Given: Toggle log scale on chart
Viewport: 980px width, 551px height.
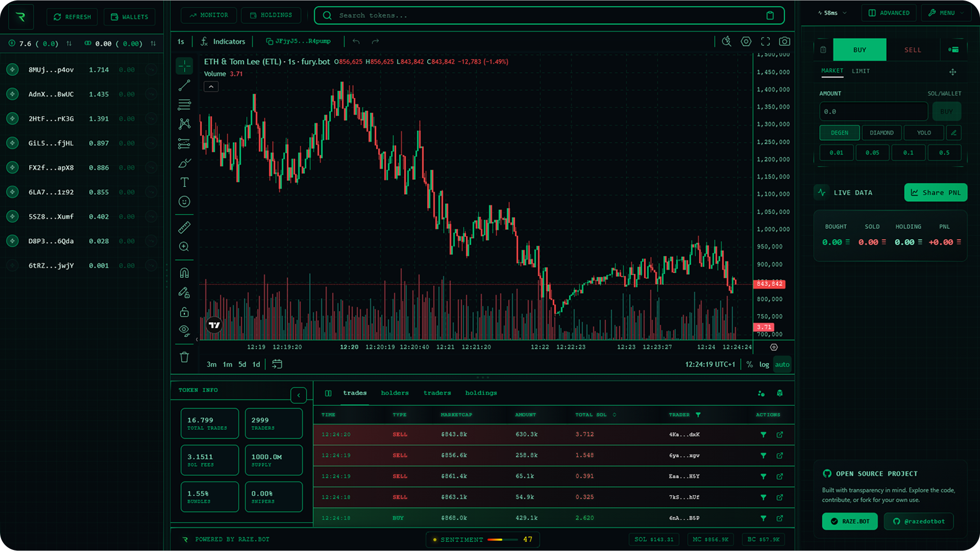Looking at the screenshot, I should 764,364.
